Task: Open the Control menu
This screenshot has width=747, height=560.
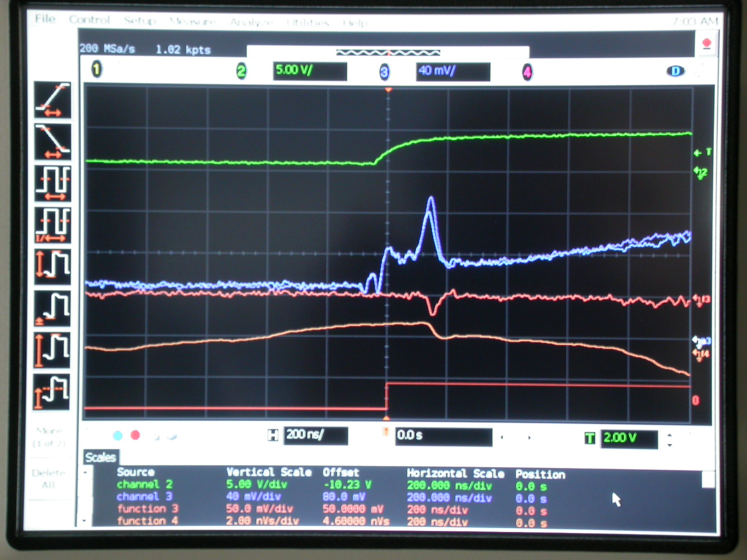Action: (89, 20)
